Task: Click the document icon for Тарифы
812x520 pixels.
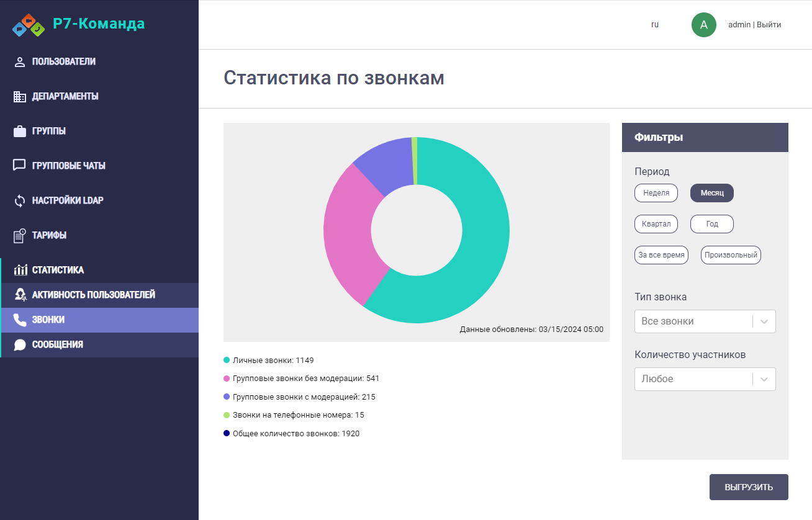Action: coord(20,236)
